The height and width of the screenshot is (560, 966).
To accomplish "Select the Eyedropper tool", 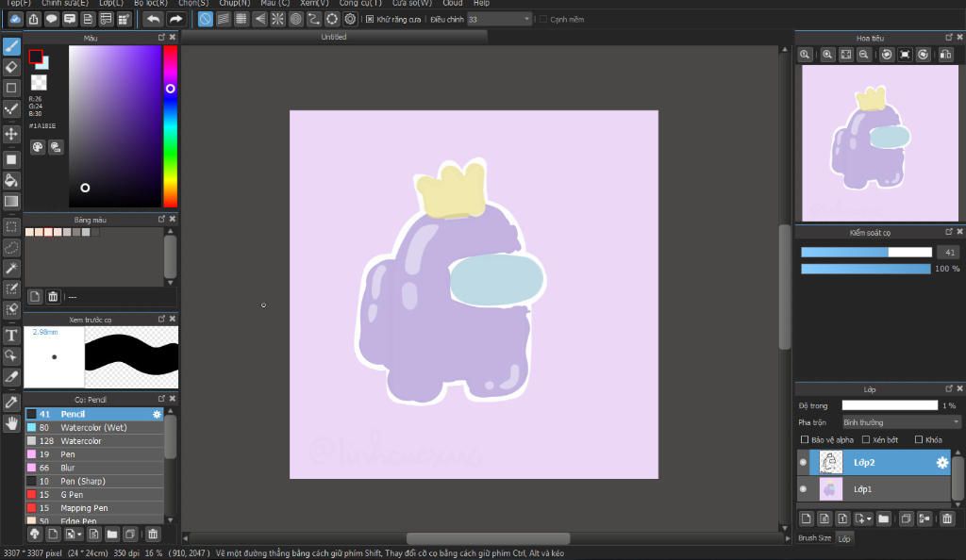I will pyautogui.click(x=11, y=403).
